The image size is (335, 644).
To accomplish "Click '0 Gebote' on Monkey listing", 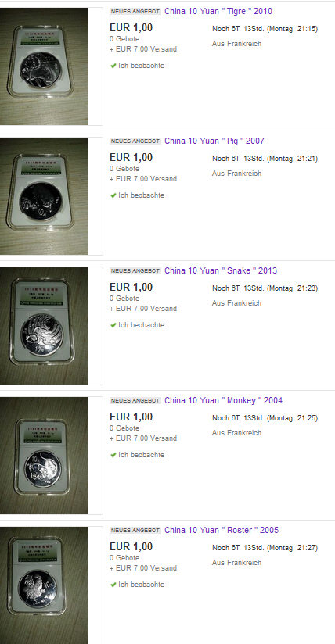I will coord(124,428).
